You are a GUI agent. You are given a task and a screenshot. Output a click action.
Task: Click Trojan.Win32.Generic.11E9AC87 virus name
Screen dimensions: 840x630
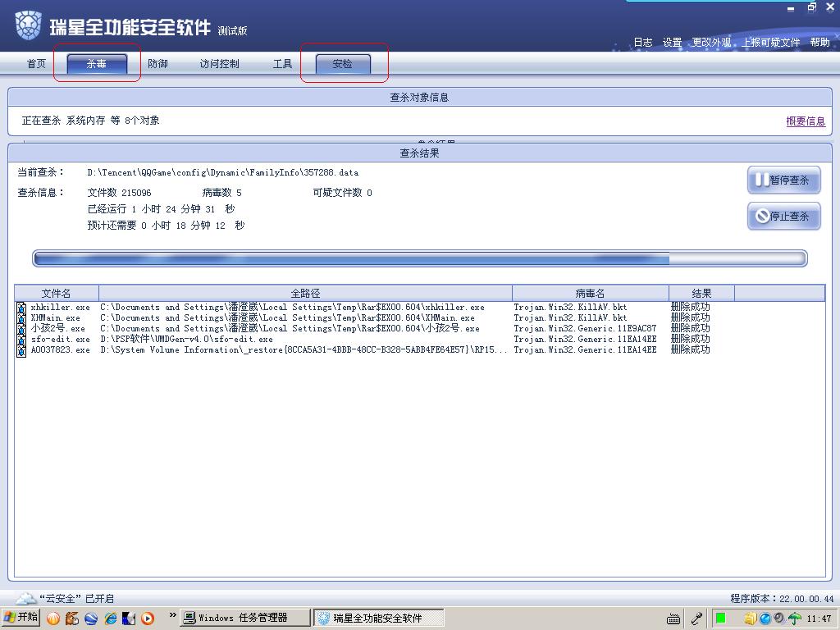coord(585,329)
